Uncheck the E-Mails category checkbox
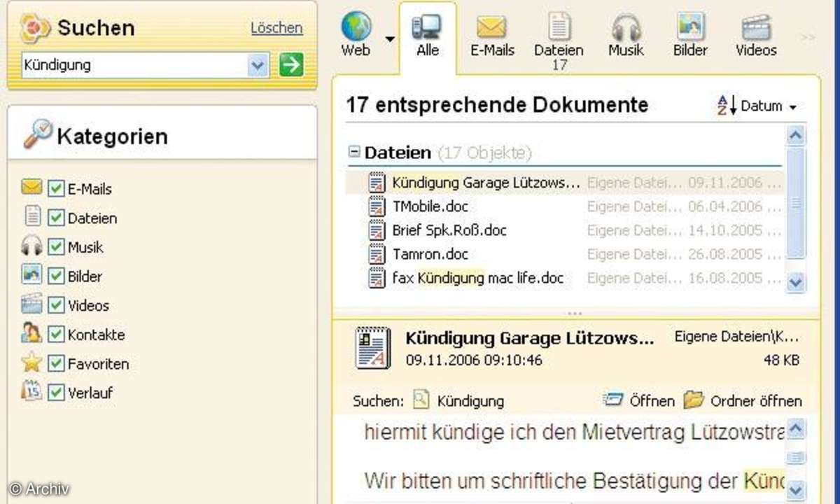The width and height of the screenshot is (840, 504). (57, 189)
